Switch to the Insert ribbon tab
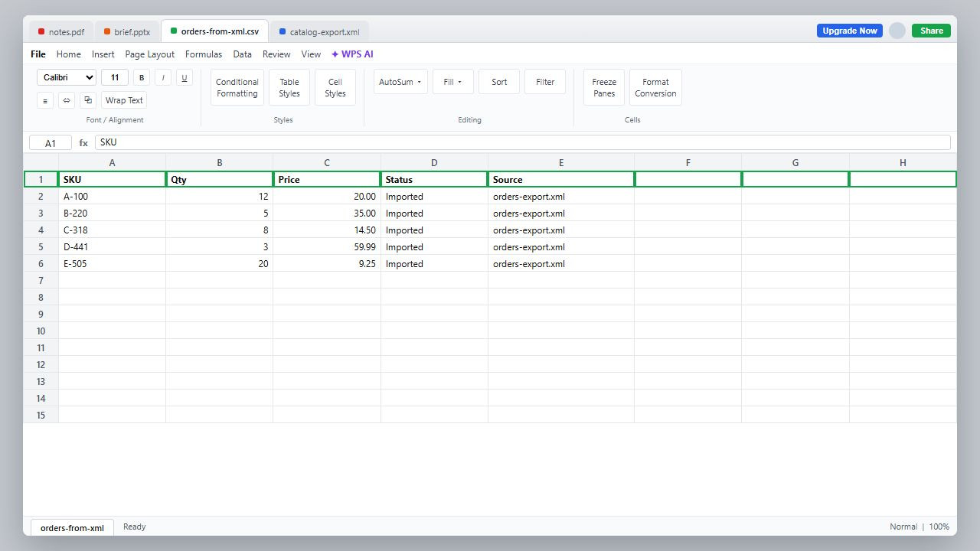The height and width of the screenshot is (551, 980). tap(103, 54)
